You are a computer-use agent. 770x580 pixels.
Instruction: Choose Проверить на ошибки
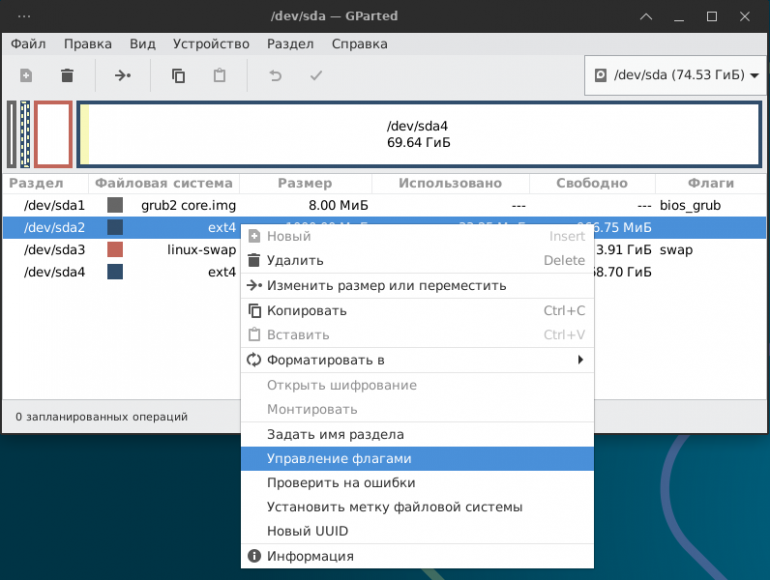tap(417, 482)
